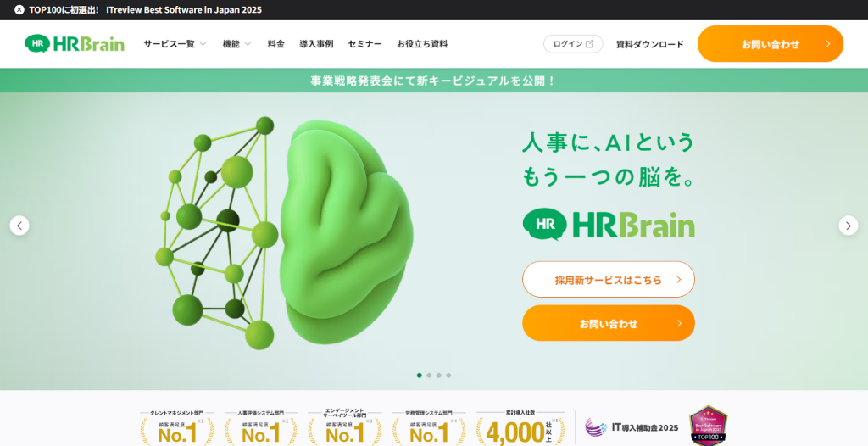The width and height of the screenshot is (868, 446).
Task: Click the ITreview Best Software TOP100 badge
Action: [x=709, y=426]
